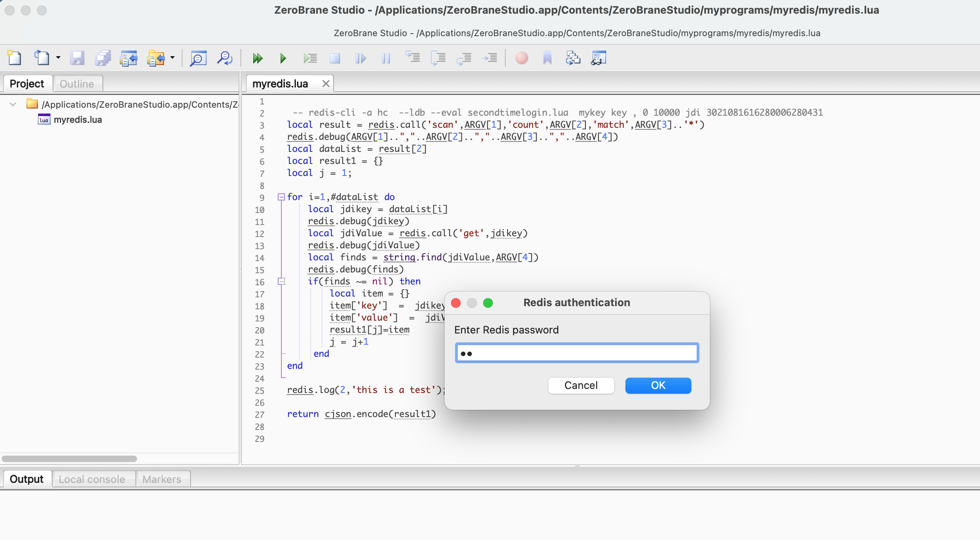Image resolution: width=980 pixels, height=540 pixels.
Task: Click the Redis password input field
Action: click(577, 353)
